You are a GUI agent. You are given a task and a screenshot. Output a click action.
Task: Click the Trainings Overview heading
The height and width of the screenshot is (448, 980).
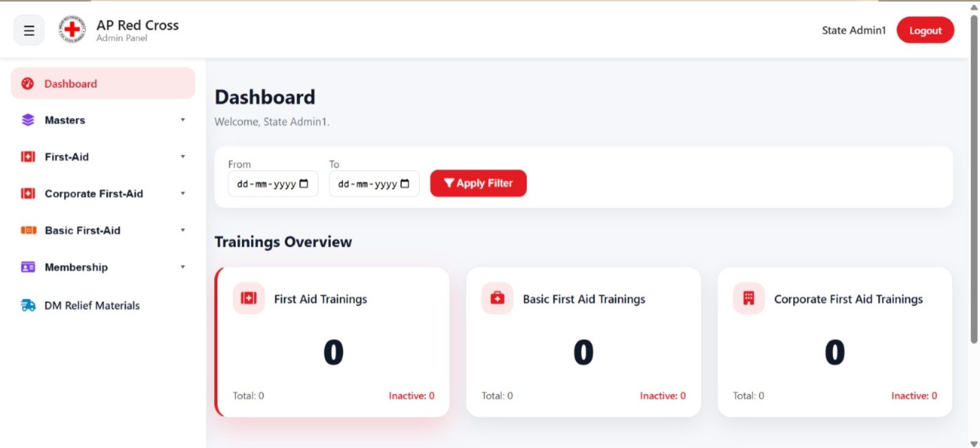coord(283,242)
